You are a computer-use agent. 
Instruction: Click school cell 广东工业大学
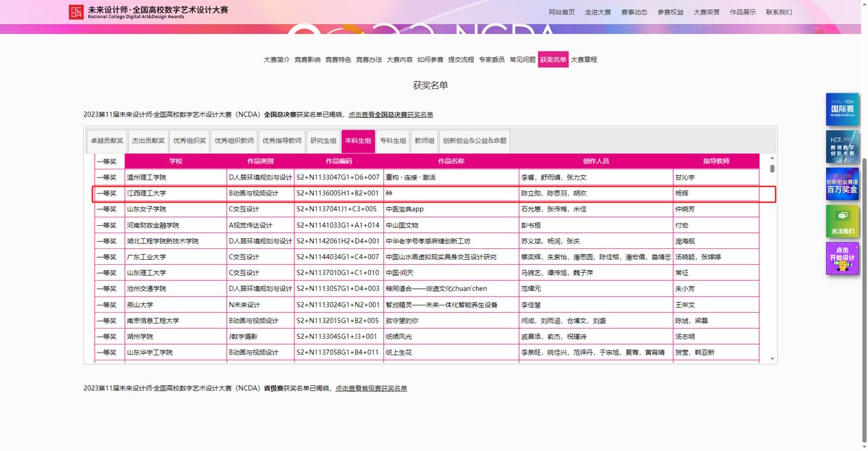tap(176, 257)
